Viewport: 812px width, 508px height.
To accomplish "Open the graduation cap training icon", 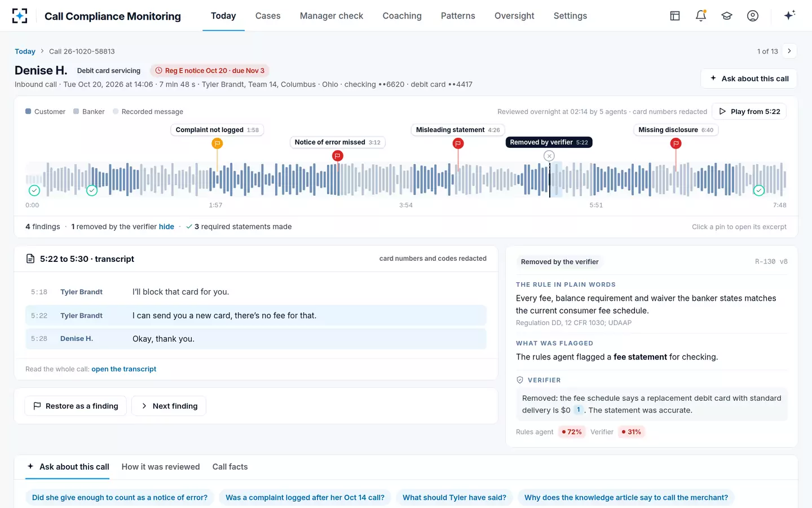I will pyautogui.click(x=727, y=16).
